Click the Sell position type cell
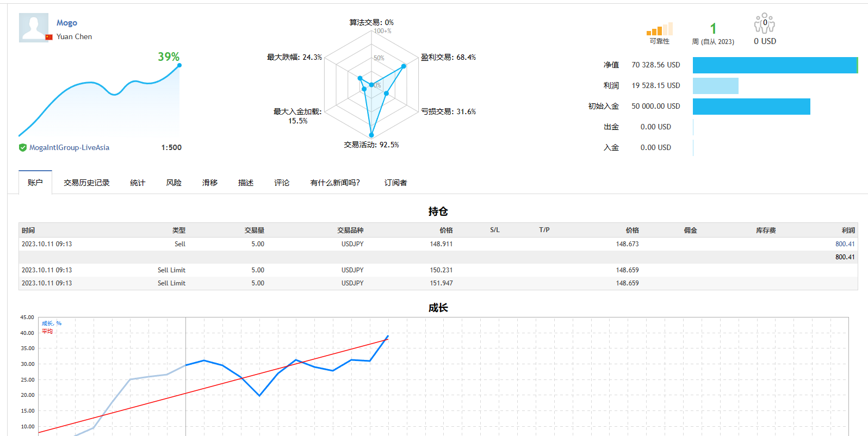 tap(180, 244)
